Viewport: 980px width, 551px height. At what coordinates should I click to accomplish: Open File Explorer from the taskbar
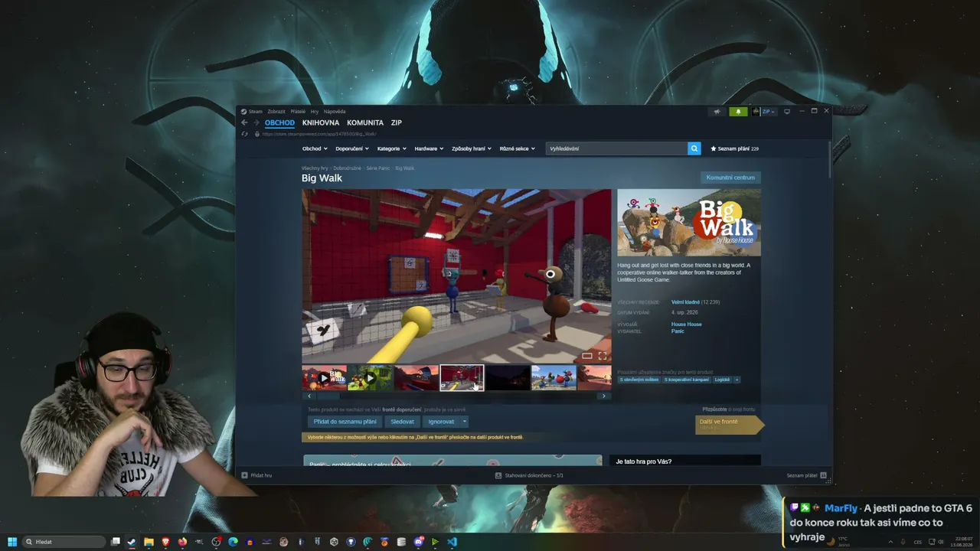[x=149, y=542]
